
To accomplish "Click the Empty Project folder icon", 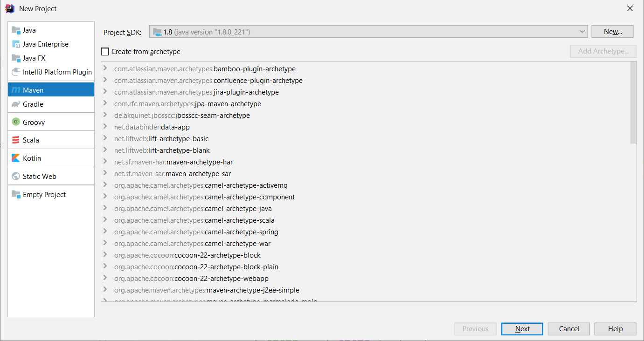I will coord(16,195).
